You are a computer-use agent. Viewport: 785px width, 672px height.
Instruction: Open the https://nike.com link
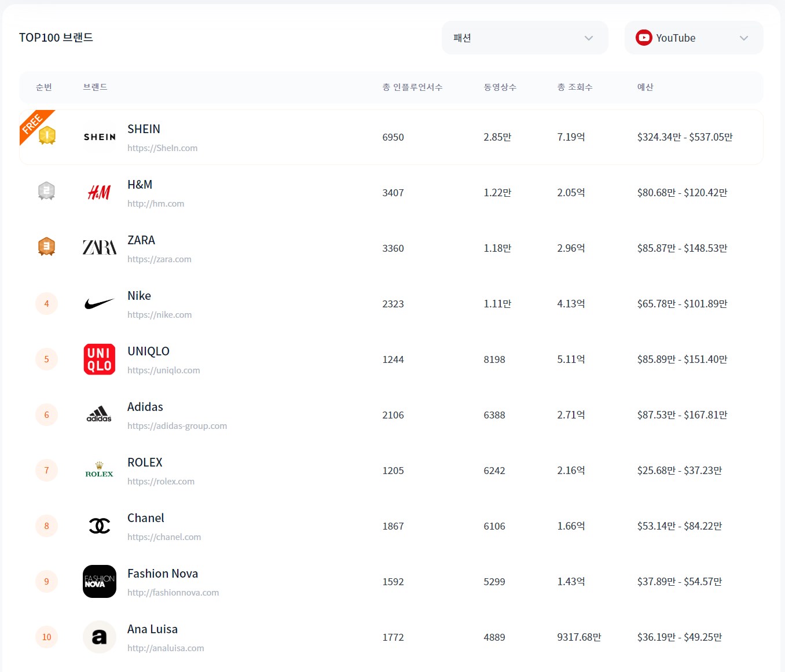(x=160, y=315)
